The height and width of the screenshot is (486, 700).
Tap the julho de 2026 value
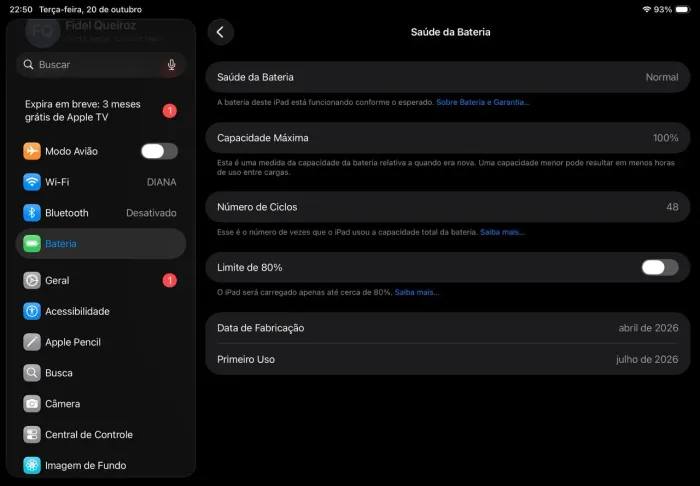647,359
